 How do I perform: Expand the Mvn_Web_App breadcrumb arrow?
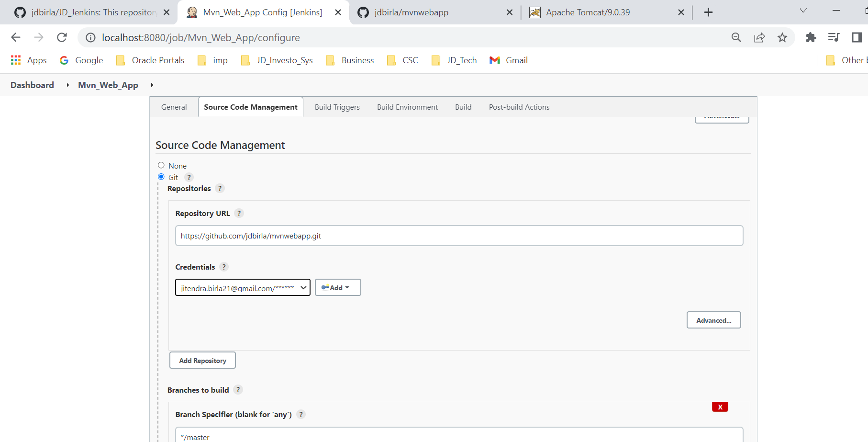coord(152,85)
